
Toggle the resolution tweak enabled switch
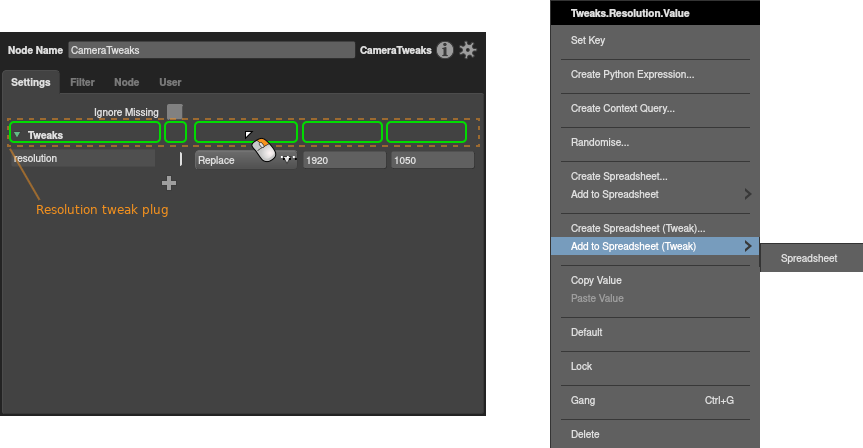pos(180,159)
